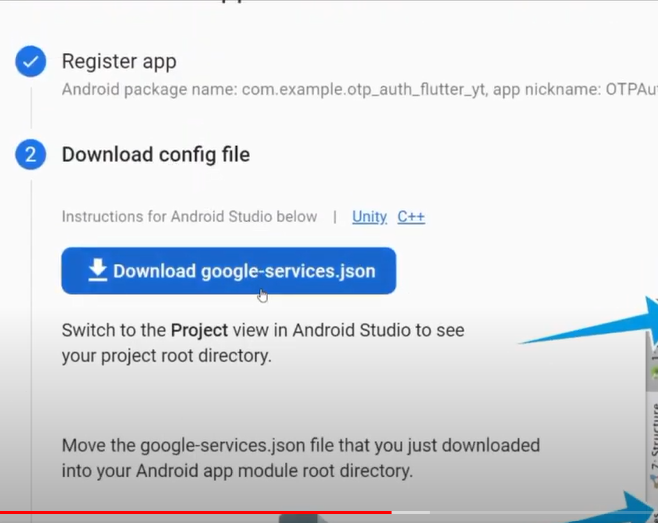The image size is (658, 523).
Task: Open the C++ instructions link
Action: [x=411, y=217]
